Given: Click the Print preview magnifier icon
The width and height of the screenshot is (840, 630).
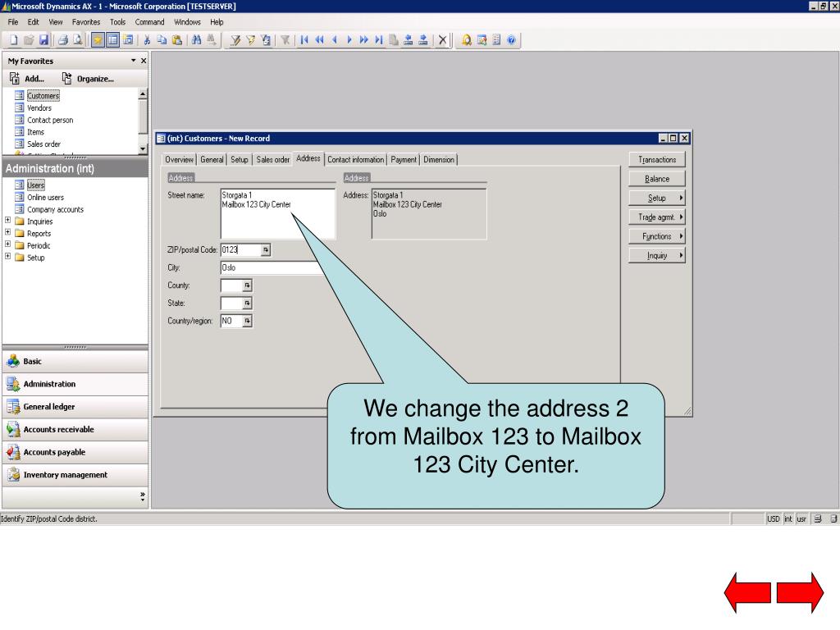Looking at the screenshot, I should coord(78,39).
